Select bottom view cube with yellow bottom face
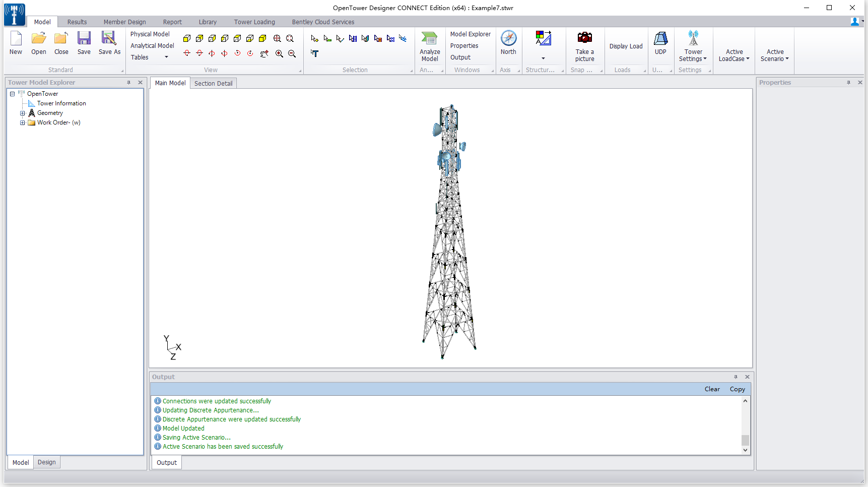Image resolution: width=868 pixels, height=487 pixels. click(250, 38)
